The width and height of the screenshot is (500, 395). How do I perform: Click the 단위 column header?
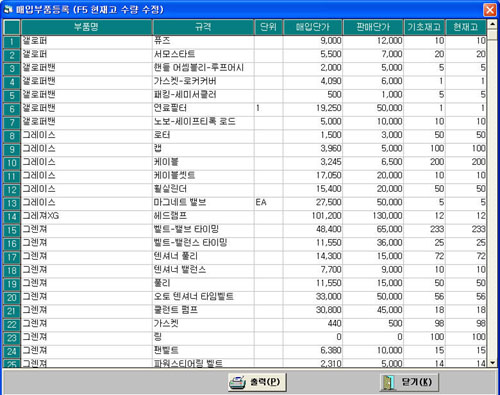pos(268,27)
